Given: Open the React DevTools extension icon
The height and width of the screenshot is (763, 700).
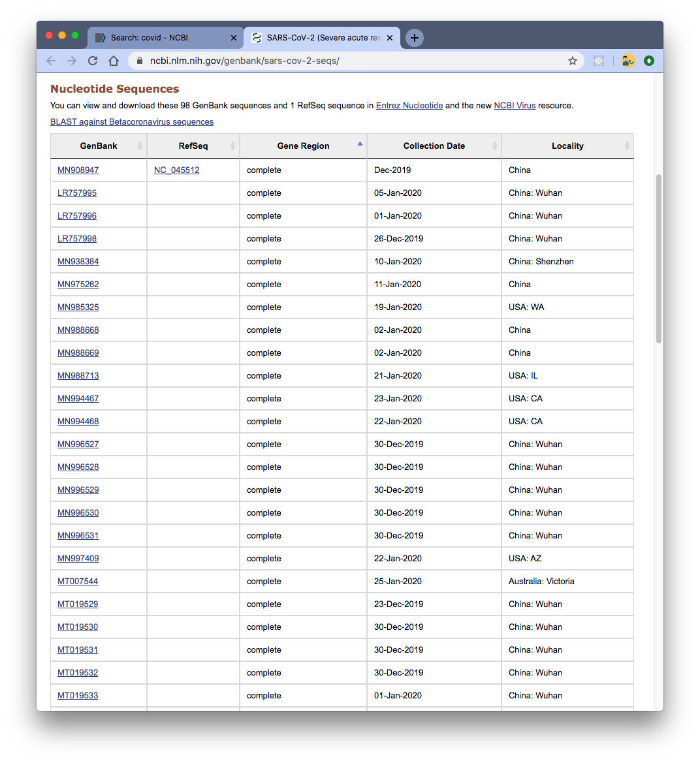Looking at the screenshot, I should (x=599, y=61).
